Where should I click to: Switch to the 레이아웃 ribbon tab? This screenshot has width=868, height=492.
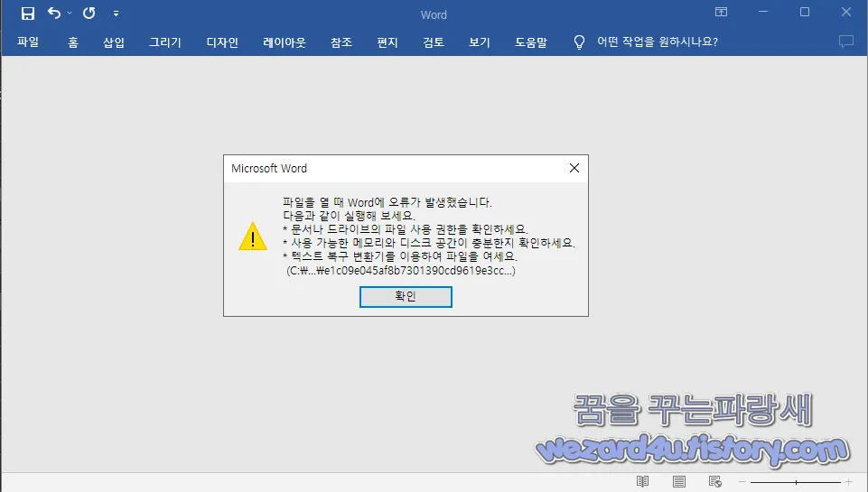point(284,42)
